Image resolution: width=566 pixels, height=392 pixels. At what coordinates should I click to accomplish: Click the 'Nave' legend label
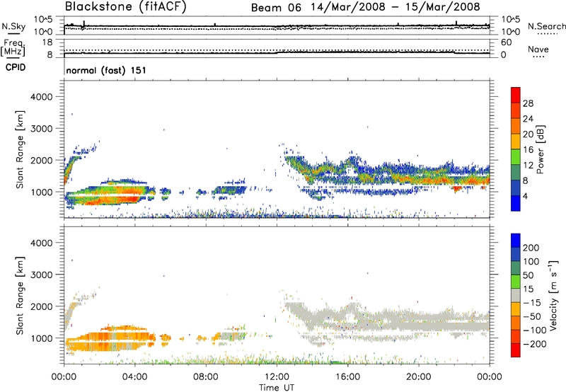[x=538, y=49]
